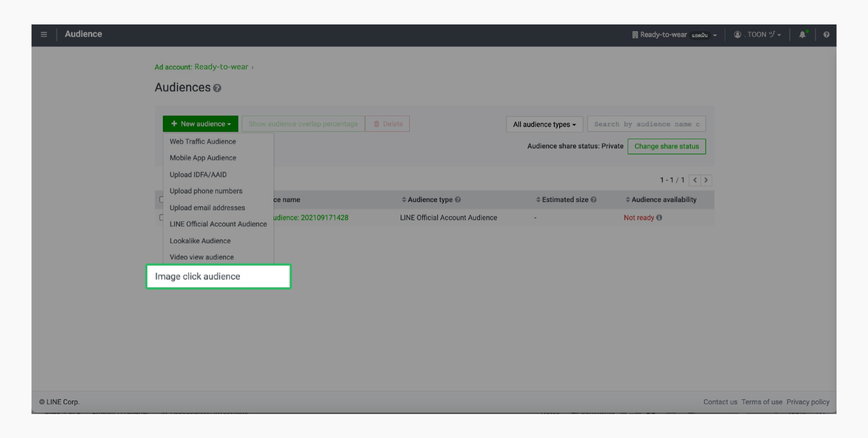The width and height of the screenshot is (868, 438).
Task: Click the Audience type help icon
Action: click(458, 200)
